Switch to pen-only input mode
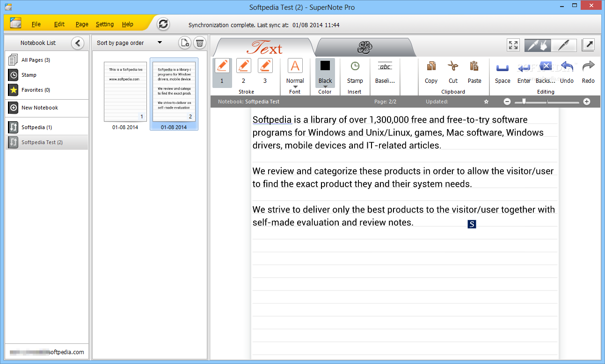This screenshot has width=605, height=364. (564, 45)
